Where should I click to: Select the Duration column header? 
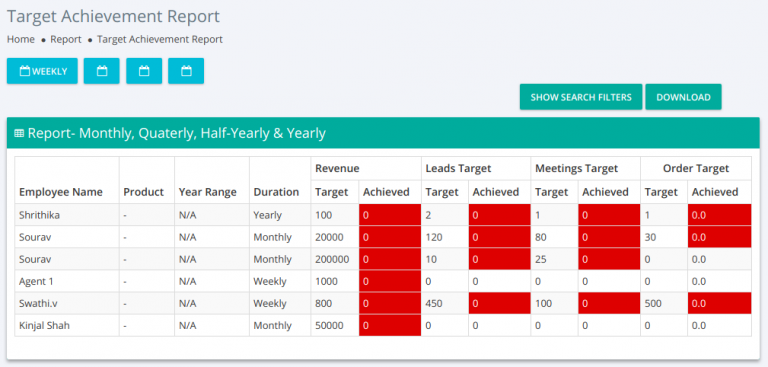(276, 192)
